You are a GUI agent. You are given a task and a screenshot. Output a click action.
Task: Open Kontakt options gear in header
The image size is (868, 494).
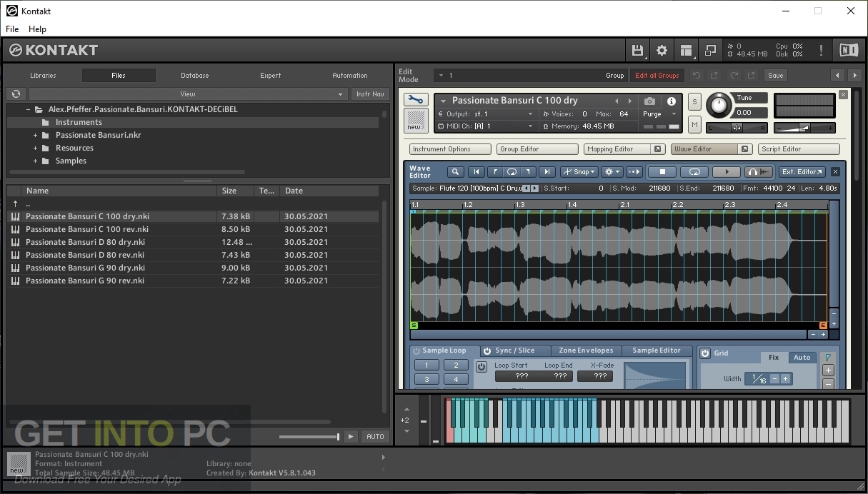tap(662, 50)
